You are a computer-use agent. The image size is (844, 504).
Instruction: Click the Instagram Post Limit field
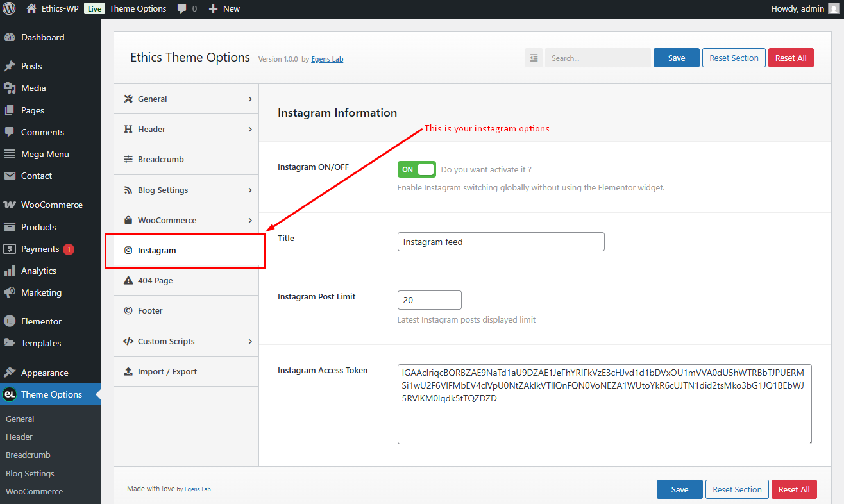[x=430, y=300]
